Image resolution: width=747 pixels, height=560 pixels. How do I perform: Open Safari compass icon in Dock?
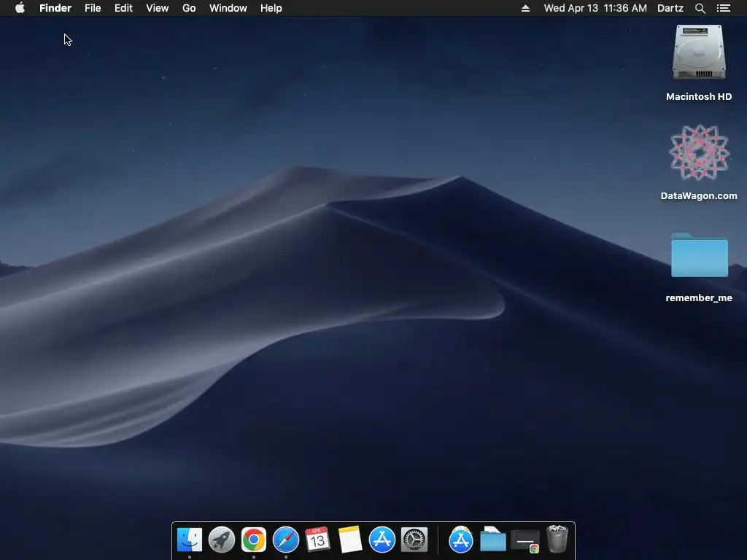(285, 540)
